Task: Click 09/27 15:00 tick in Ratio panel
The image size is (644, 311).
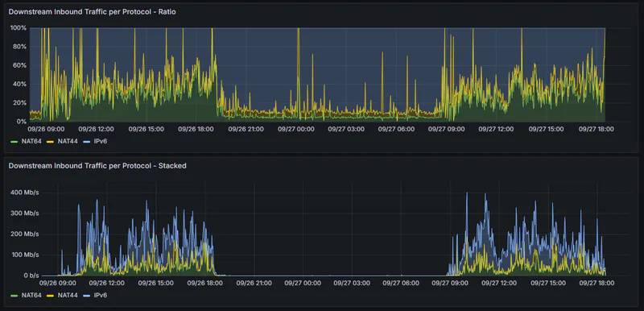Action: (547, 129)
